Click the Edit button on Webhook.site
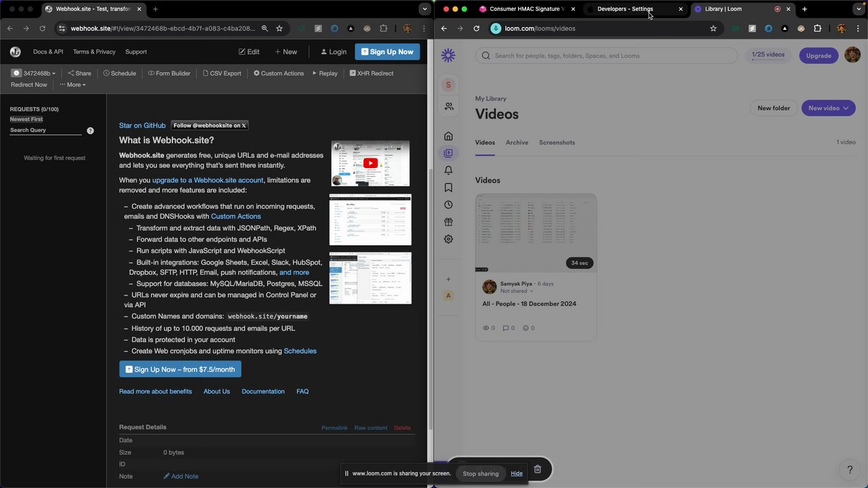Viewport: 868px width, 488px height. click(249, 52)
